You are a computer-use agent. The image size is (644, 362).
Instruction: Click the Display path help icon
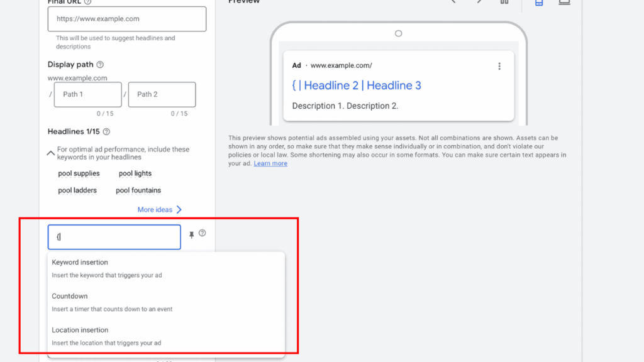(x=100, y=65)
